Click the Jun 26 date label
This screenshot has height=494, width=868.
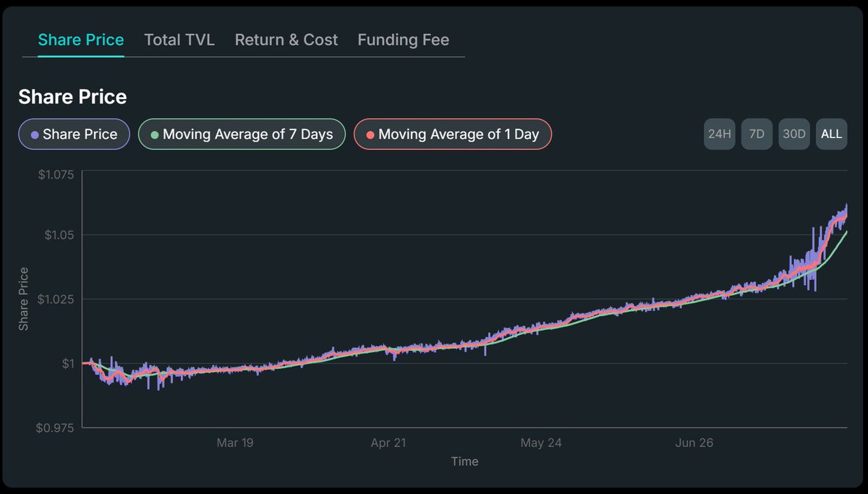[694, 443]
